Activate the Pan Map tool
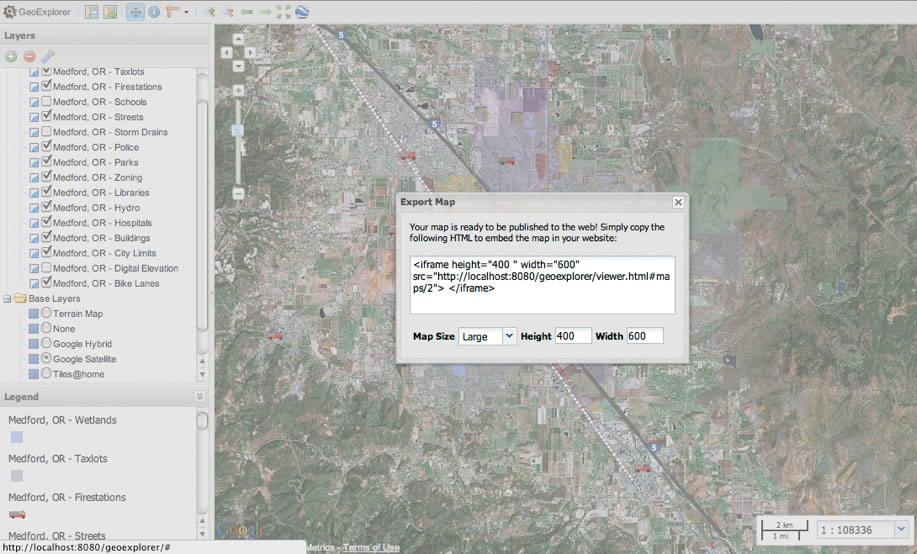The width and height of the screenshot is (917, 554). 135,12
